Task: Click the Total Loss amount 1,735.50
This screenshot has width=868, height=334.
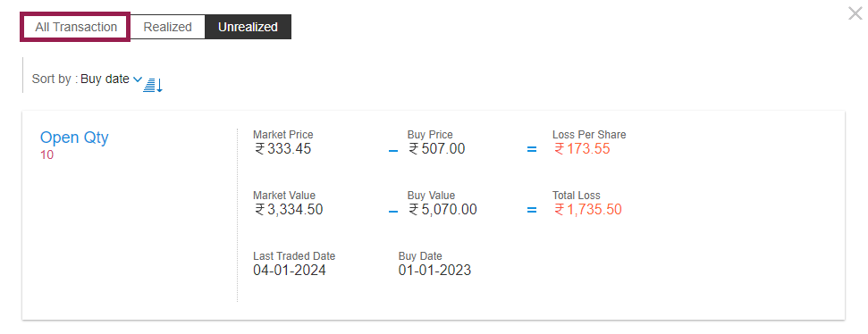Action: click(x=588, y=210)
